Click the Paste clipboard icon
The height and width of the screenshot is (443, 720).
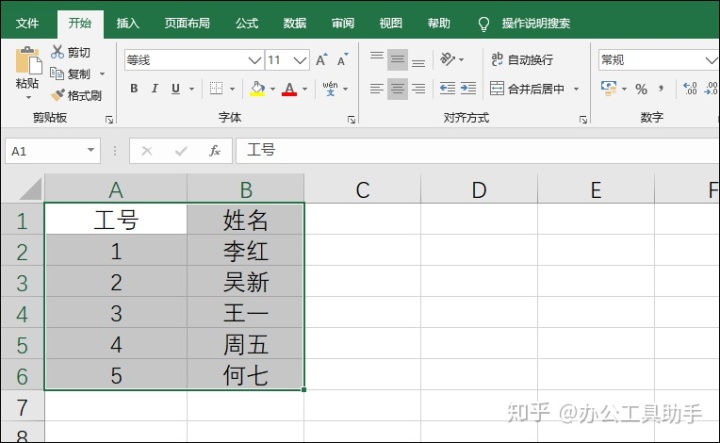(x=28, y=60)
